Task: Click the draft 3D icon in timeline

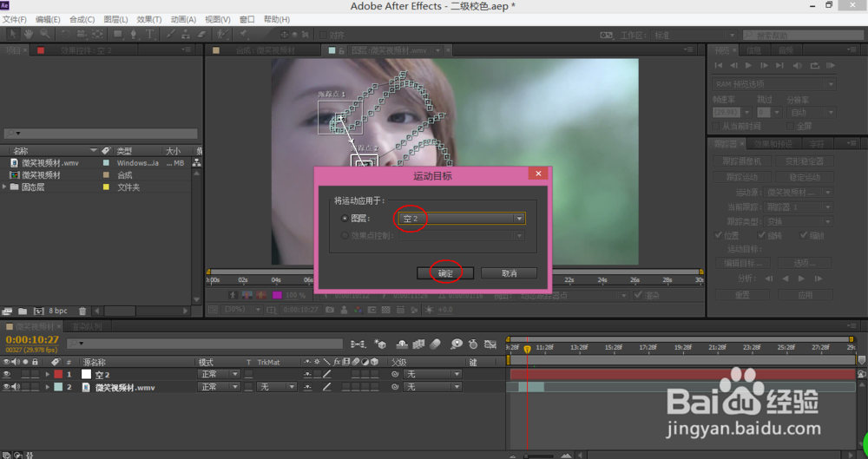Action: click(x=380, y=344)
